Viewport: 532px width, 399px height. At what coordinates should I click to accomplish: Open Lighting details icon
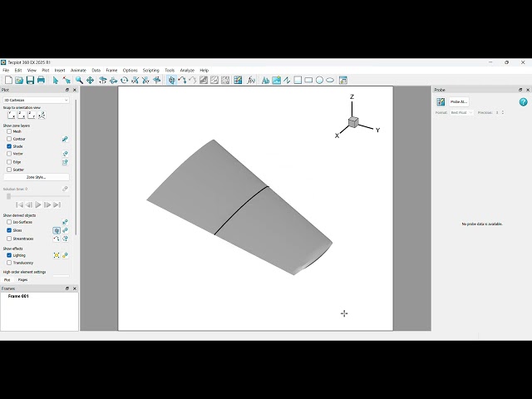(65, 255)
